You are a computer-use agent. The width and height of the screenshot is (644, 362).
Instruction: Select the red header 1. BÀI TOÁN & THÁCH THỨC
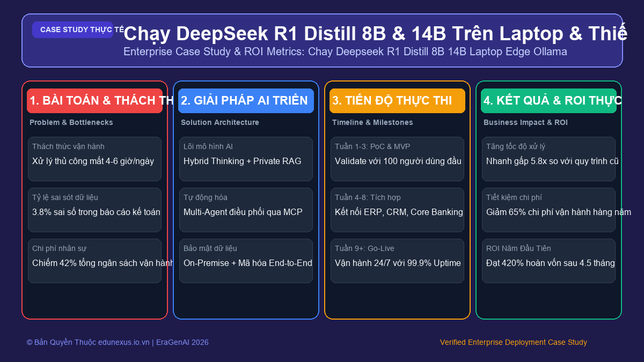(x=94, y=101)
